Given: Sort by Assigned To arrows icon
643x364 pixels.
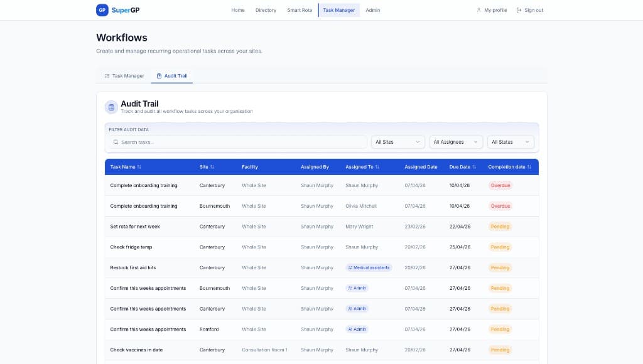Looking at the screenshot, I should [x=377, y=167].
